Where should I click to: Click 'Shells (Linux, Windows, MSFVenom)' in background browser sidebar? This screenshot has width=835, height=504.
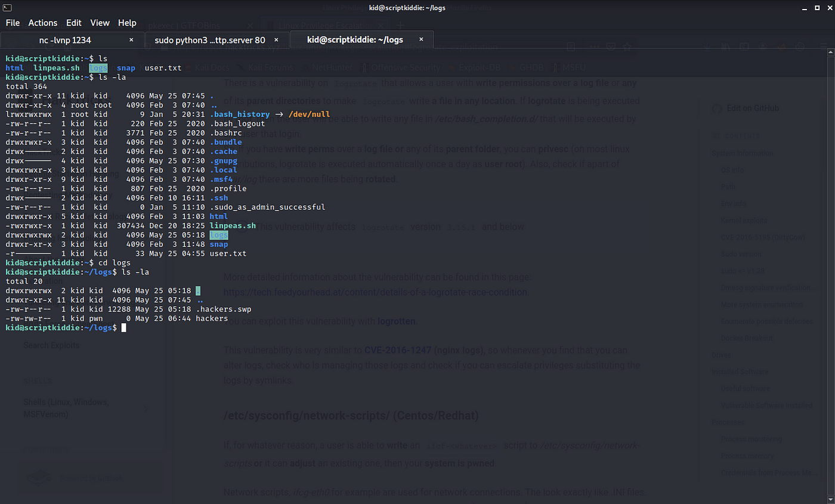[66, 408]
